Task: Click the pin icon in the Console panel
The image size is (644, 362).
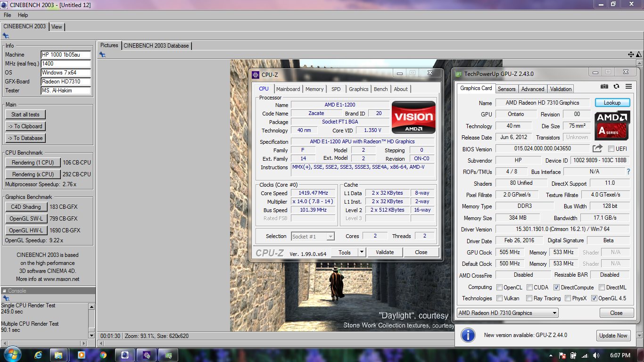Action: click(6, 298)
